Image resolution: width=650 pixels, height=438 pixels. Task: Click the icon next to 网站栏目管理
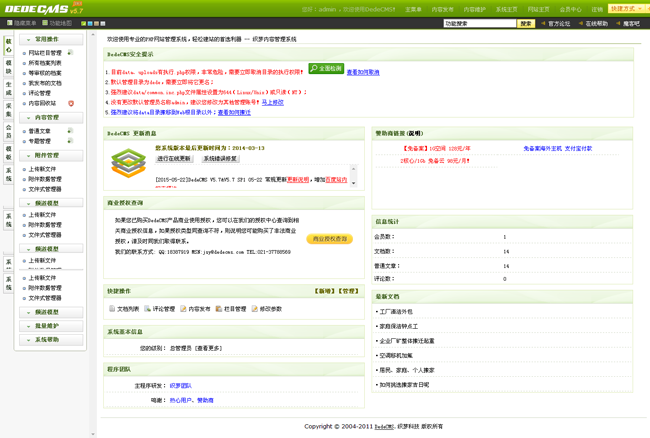71,53
